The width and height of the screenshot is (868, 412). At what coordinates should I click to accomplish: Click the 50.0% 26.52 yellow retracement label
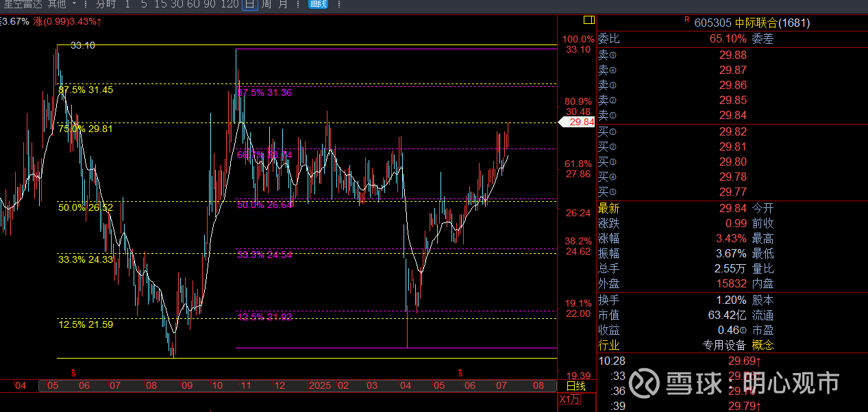(x=86, y=207)
